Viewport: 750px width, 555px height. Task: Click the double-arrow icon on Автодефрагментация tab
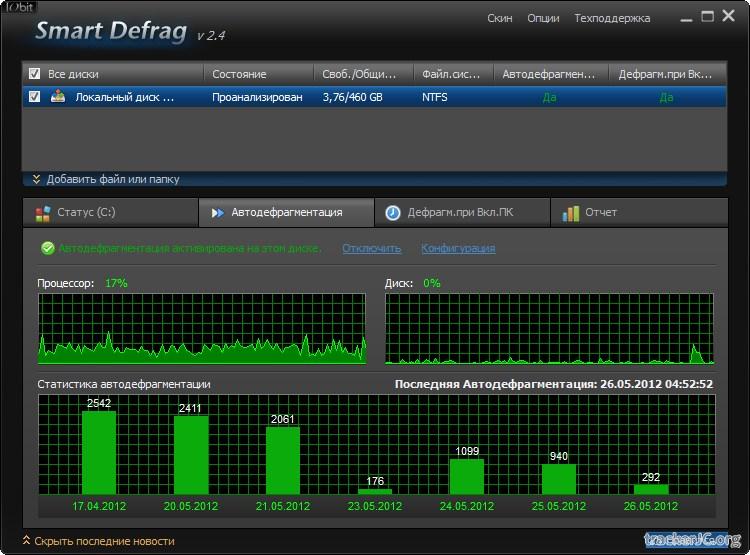click(x=217, y=213)
